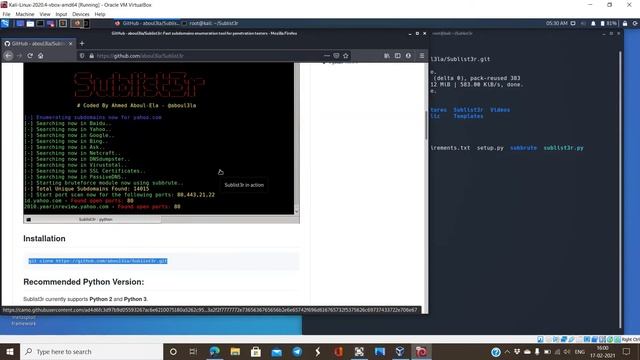Open the Firefox Library icon

tap(387, 56)
